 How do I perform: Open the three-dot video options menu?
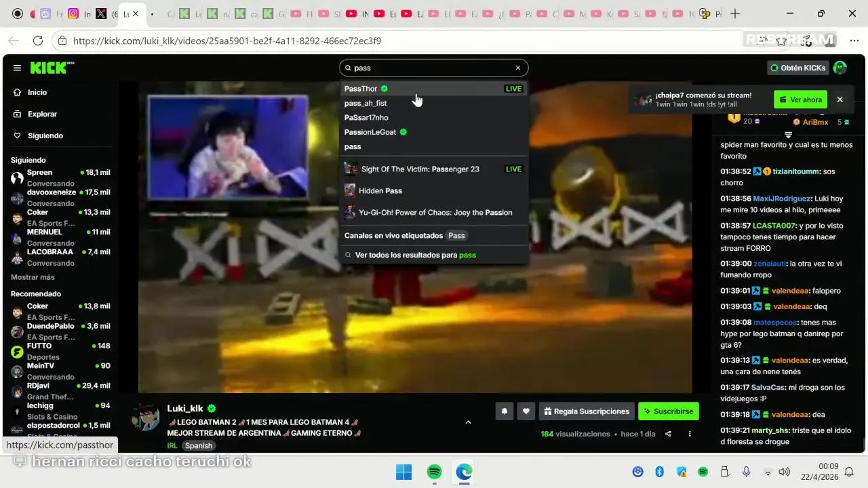(x=690, y=434)
